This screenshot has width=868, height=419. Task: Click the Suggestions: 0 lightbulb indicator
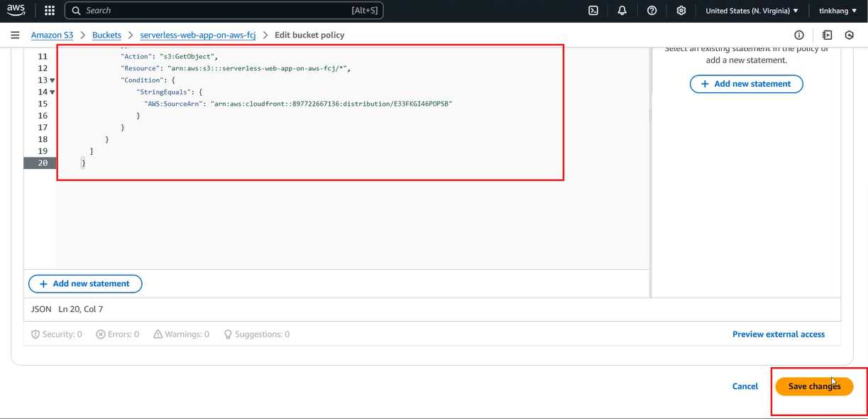coord(256,334)
